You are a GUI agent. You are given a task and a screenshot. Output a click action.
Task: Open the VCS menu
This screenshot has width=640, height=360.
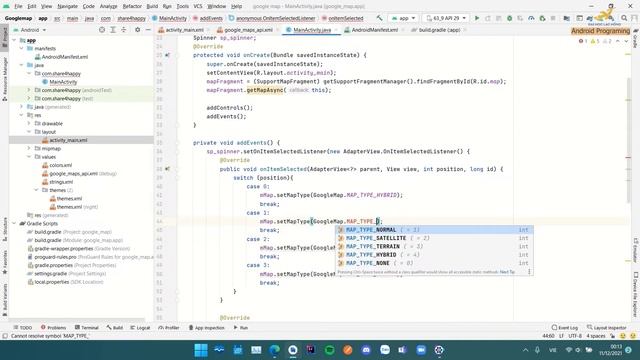198,7
